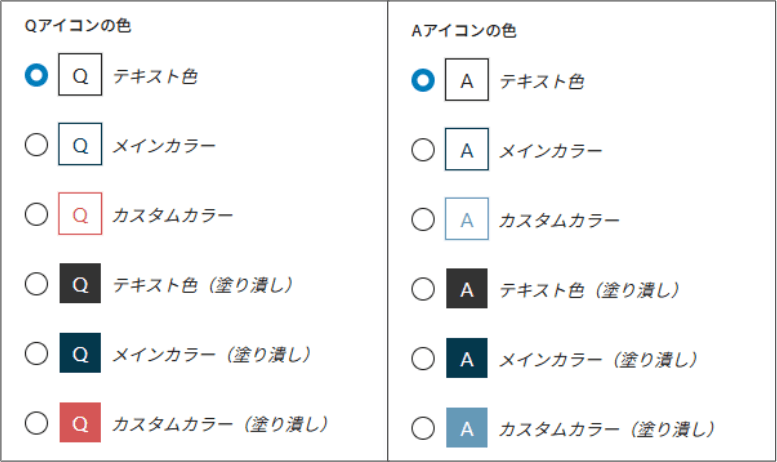Click the dark blue outlined Q main color icon
Screen dimensions: 777x462
coord(81,145)
